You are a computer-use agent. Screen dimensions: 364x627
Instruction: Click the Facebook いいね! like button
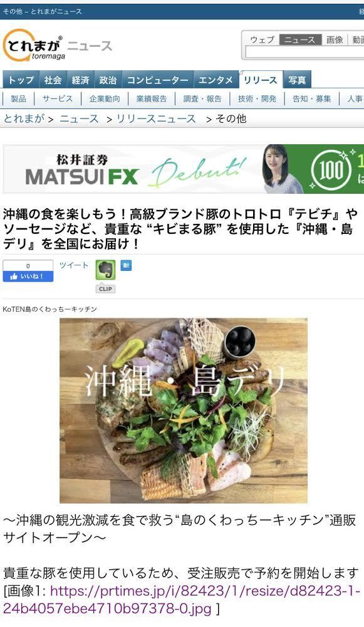[28, 277]
